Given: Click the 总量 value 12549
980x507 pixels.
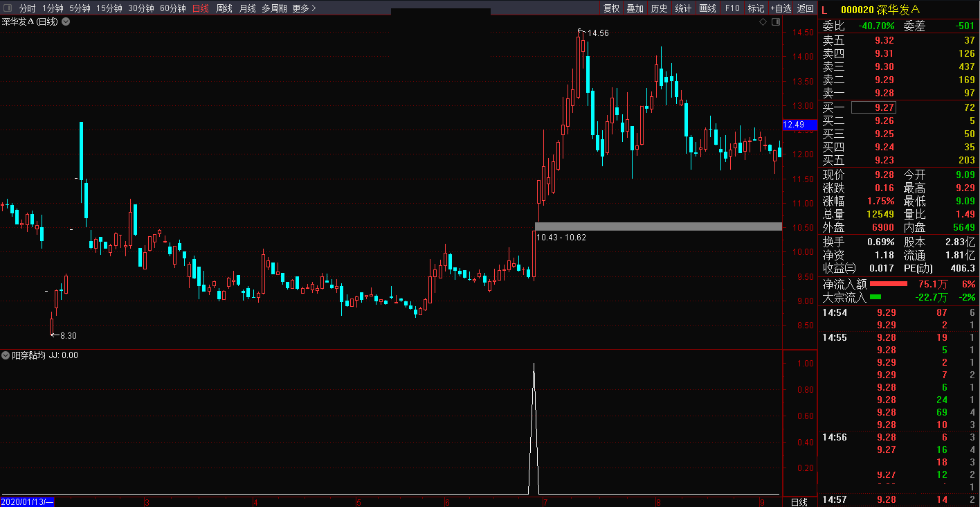Looking at the screenshot, I should click(880, 214).
